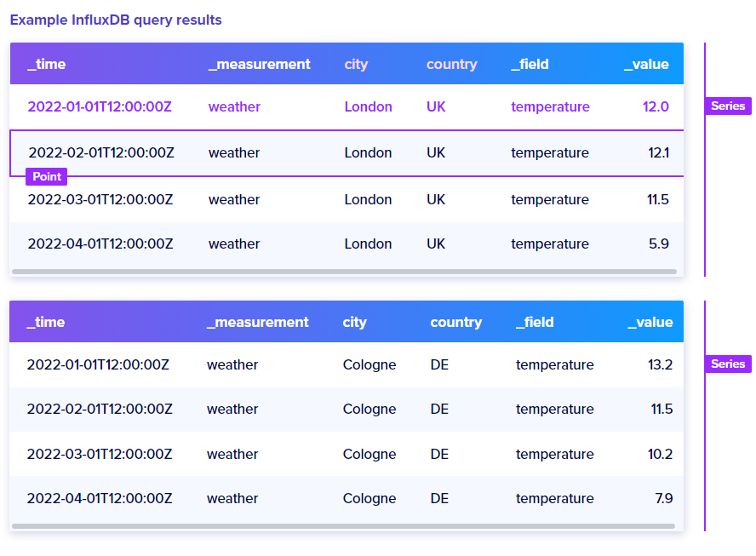Click UK in the 12.1 row

436,153
